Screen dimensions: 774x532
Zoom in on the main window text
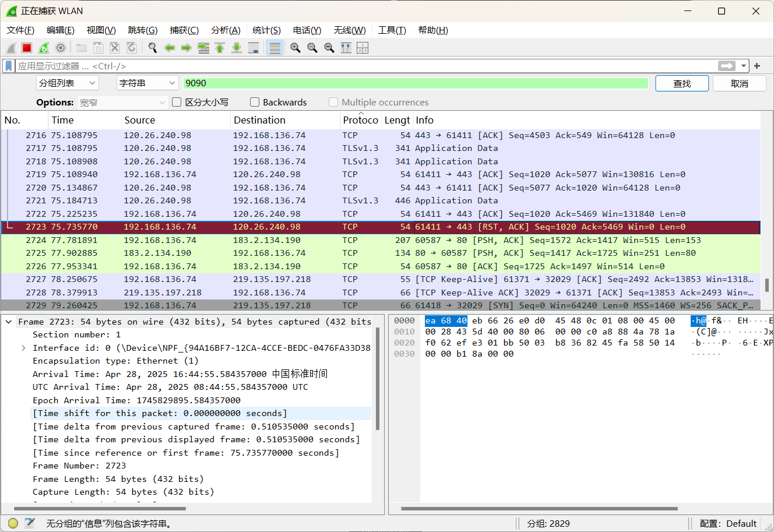295,48
